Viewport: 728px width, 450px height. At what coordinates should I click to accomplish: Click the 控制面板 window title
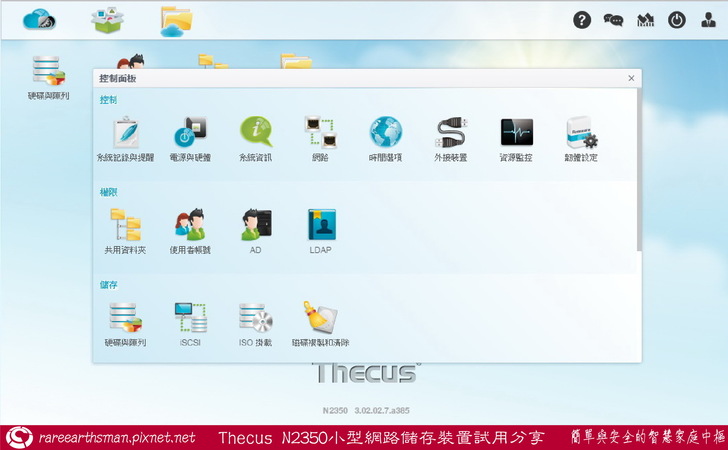[117, 78]
